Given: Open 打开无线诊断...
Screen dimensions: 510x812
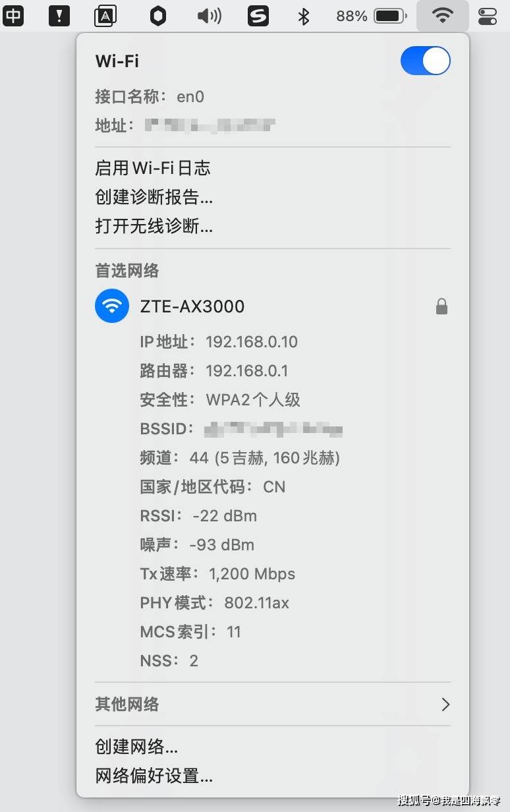Looking at the screenshot, I should tap(154, 226).
